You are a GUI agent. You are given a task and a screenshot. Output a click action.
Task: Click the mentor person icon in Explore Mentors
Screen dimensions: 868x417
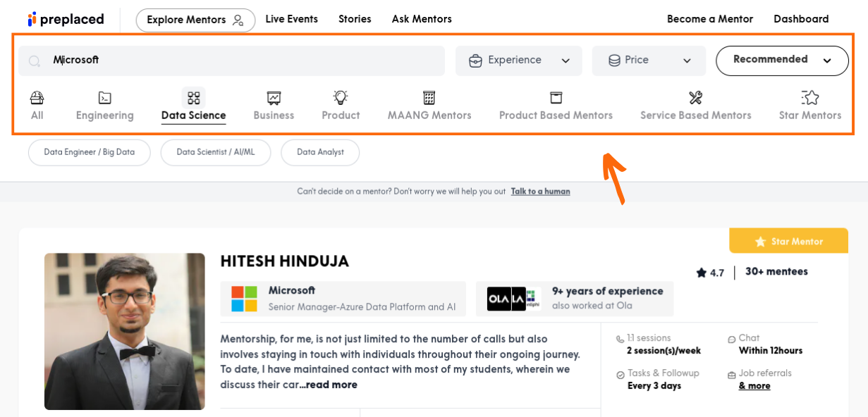pos(238,20)
